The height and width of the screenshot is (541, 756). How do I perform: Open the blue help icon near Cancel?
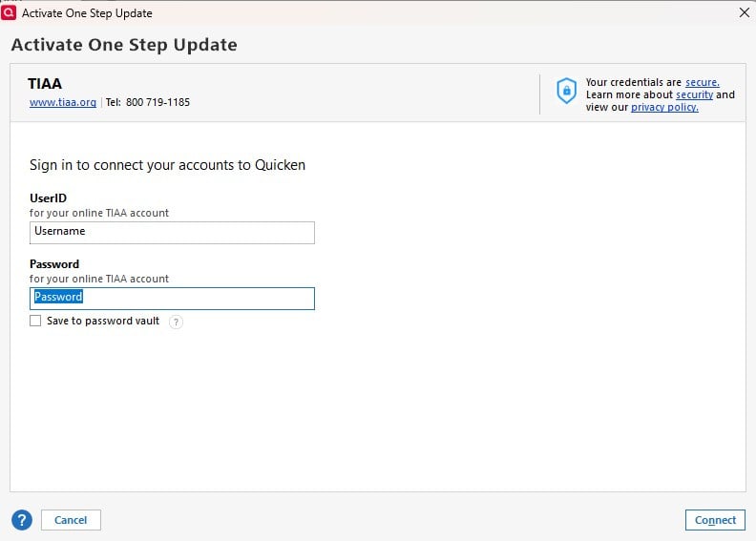22,520
